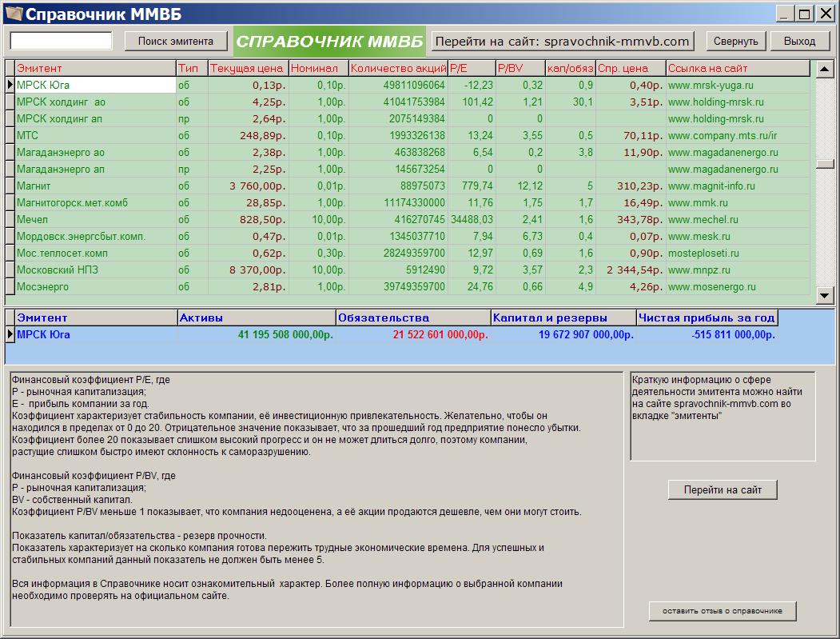Click МТС share count 1993326138
The width and height of the screenshot is (840, 639).
pos(398,136)
